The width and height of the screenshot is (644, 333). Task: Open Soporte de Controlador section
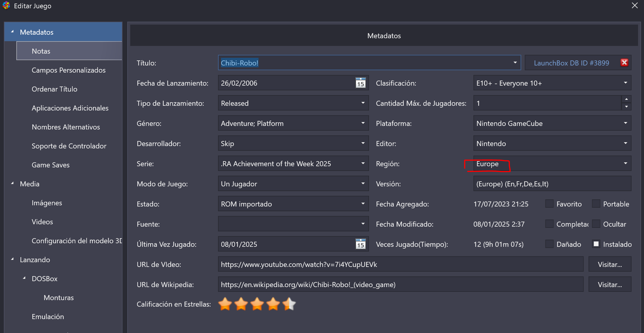(x=69, y=146)
